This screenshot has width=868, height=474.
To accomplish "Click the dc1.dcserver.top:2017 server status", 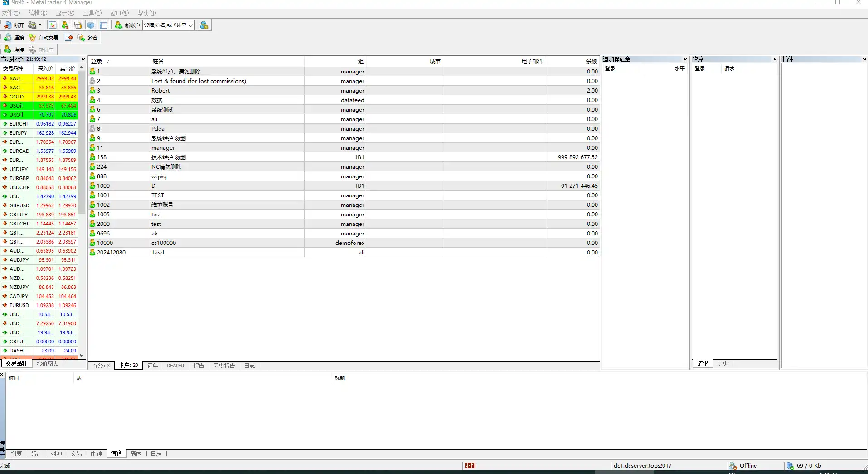I will coord(642,466).
